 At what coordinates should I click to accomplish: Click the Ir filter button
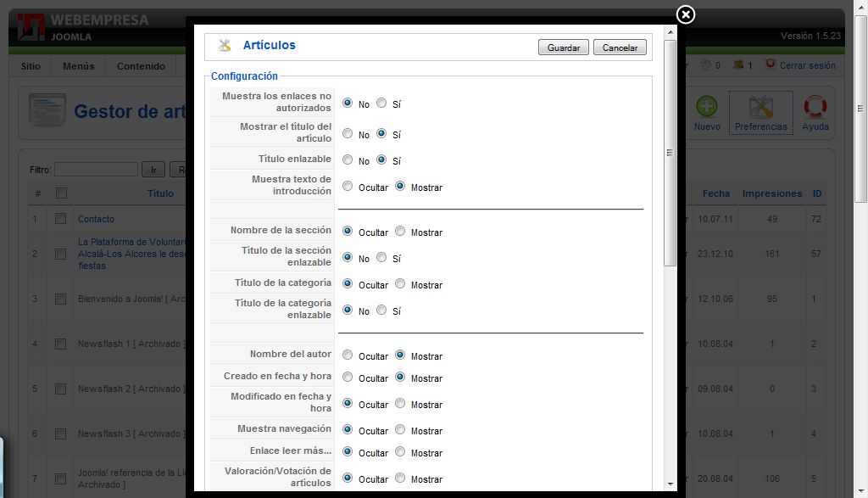pyautogui.click(x=153, y=170)
